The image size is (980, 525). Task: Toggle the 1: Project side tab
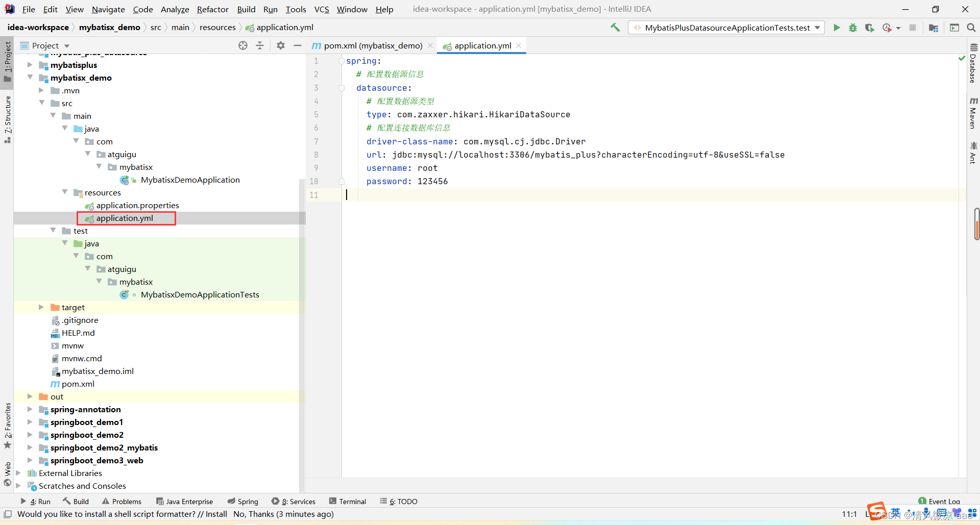tap(7, 62)
